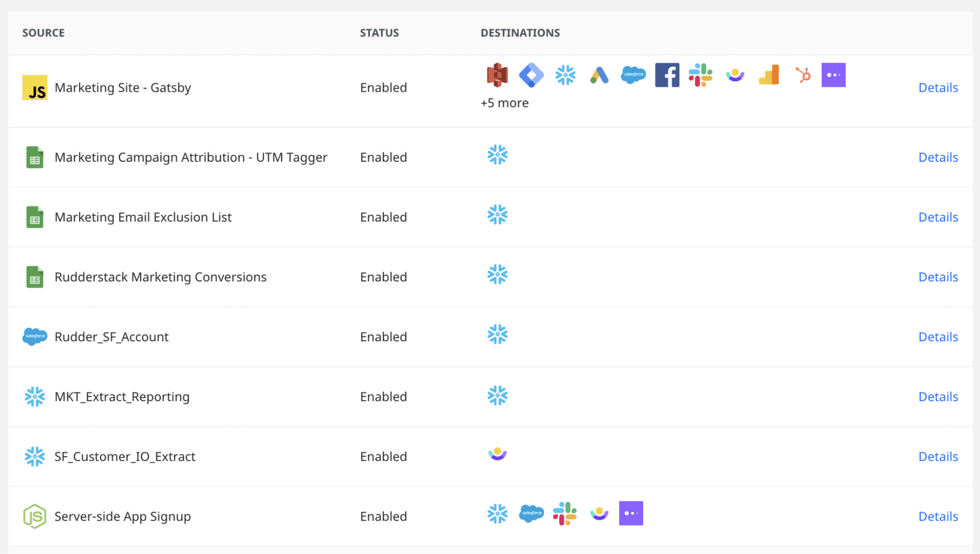The image size is (980, 554).
Task: Select the Rudderstack Marketing Conversions source
Action: click(160, 277)
